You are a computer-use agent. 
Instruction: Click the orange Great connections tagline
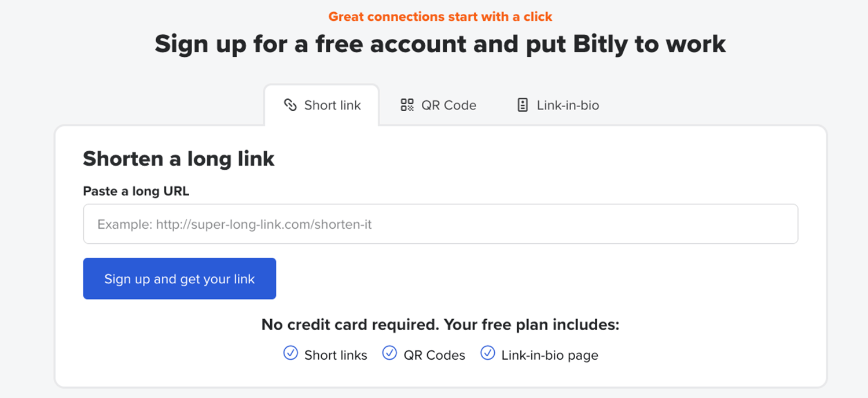440,17
